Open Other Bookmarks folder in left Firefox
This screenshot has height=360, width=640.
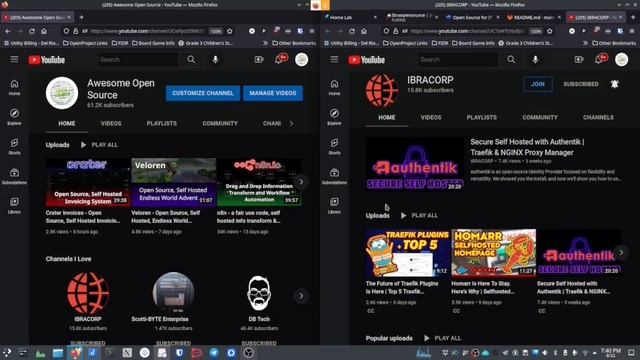coord(294,43)
